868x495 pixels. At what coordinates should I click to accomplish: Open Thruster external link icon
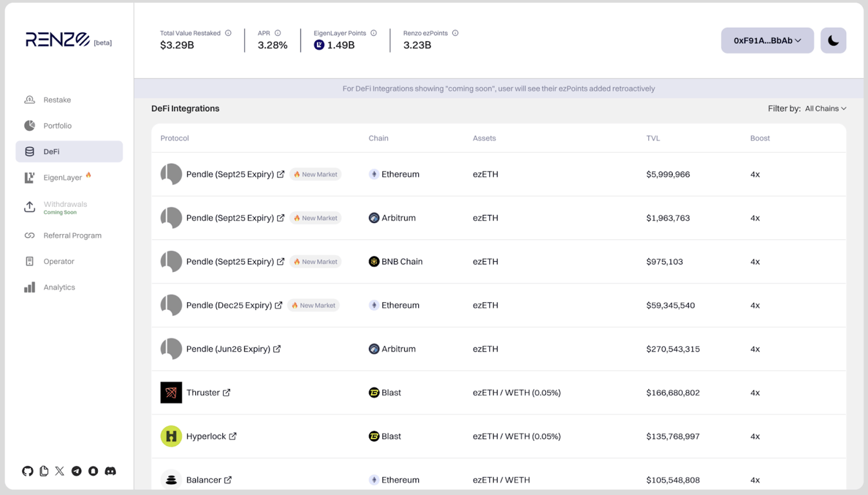(x=227, y=393)
